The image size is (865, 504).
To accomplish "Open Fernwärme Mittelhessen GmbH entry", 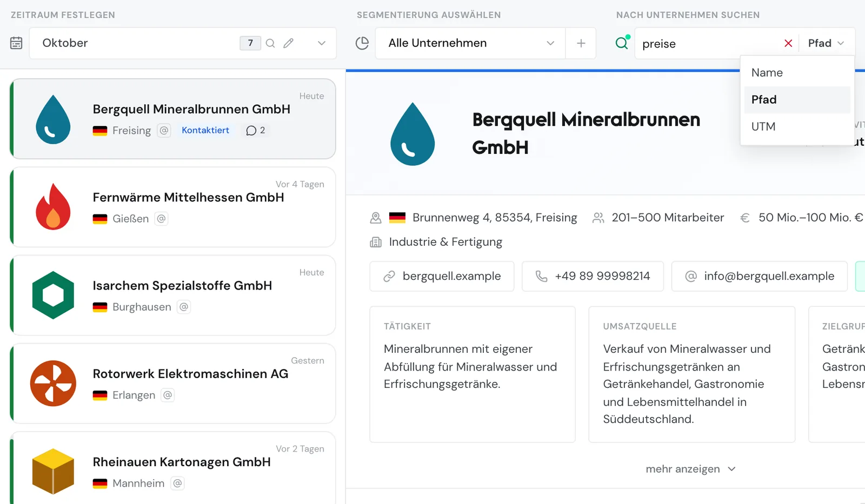I will pyautogui.click(x=173, y=207).
